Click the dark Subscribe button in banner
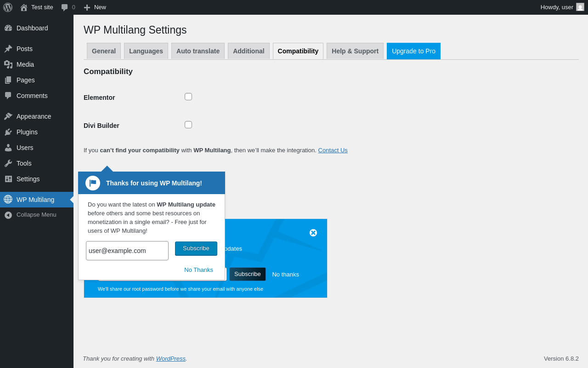 point(248,274)
